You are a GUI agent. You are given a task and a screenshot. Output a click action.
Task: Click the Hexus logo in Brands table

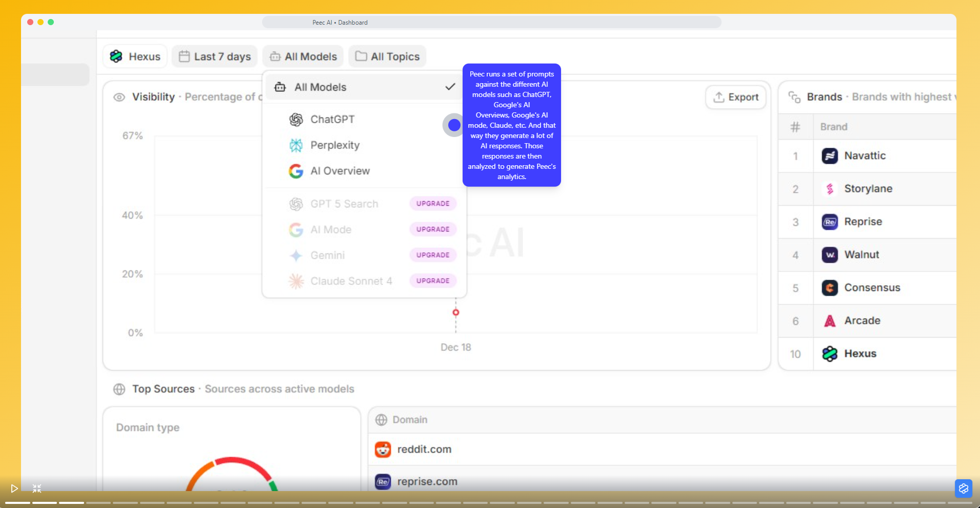tap(830, 354)
